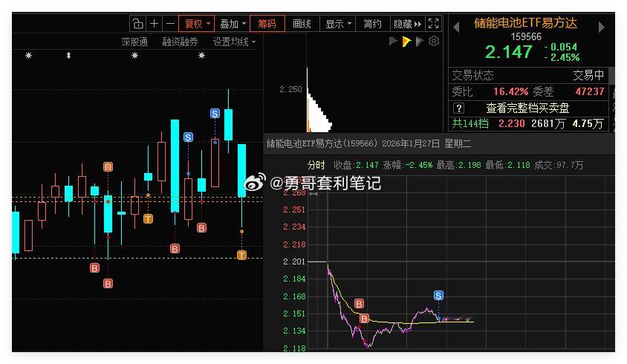The height and width of the screenshot is (364, 627).
Task: Click the 2681万 order volume
Action: [x=548, y=123]
